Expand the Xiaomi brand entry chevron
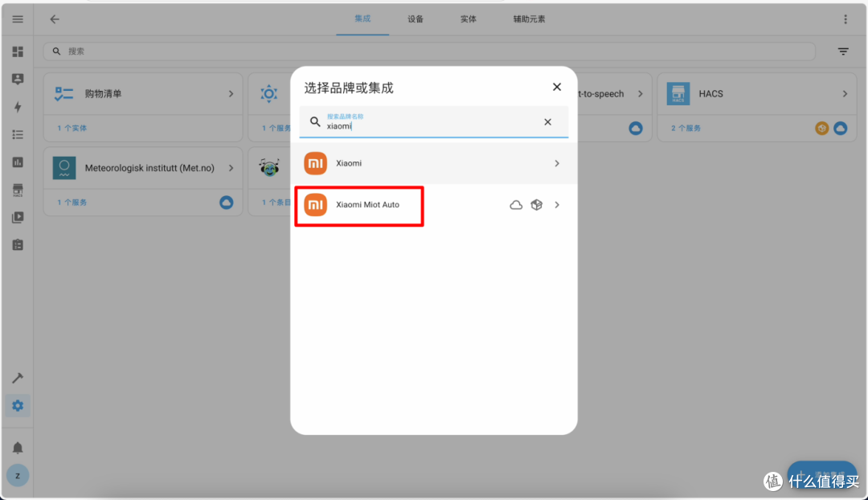The width and height of the screenshot is (868, 500). 557,163
